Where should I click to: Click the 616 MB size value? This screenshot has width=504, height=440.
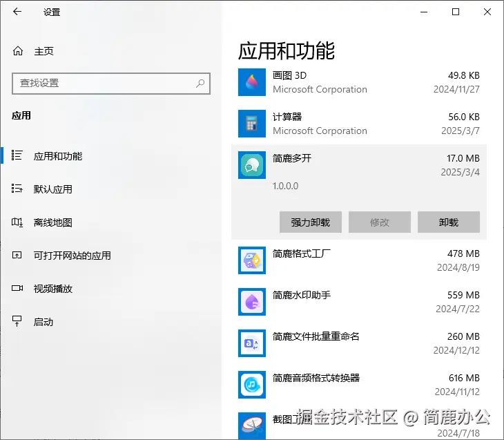pyautogui.click(x=464, y=378)
